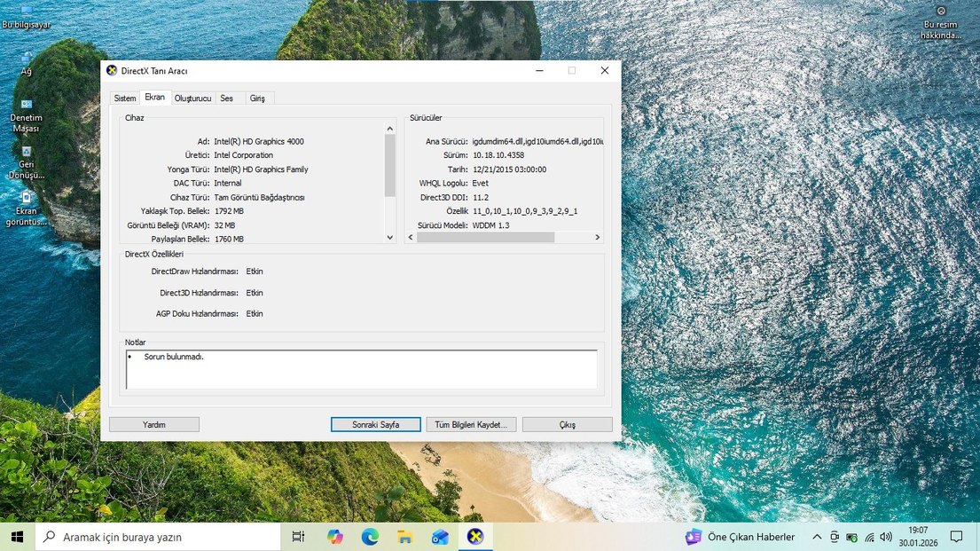Open the notification center icon
This screenshot has width=980, height=551.
coord(956,537)
